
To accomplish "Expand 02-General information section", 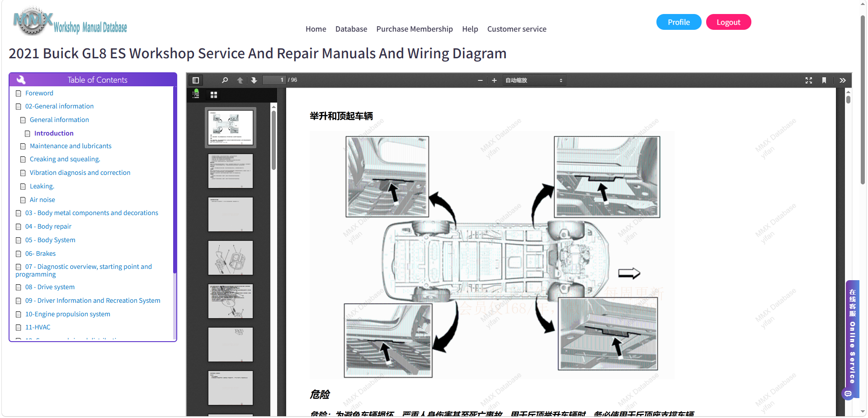I will [x=59, y=106].
